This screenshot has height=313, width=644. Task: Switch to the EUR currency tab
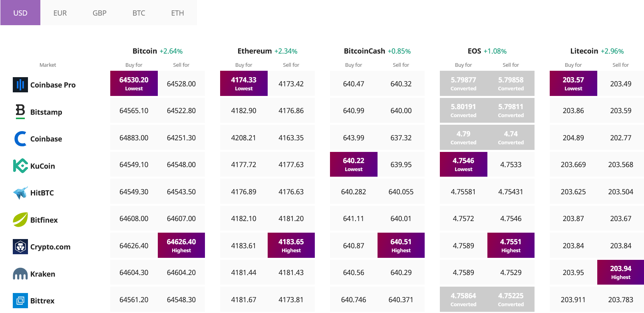pyautogui.click(x=60, y=13)
